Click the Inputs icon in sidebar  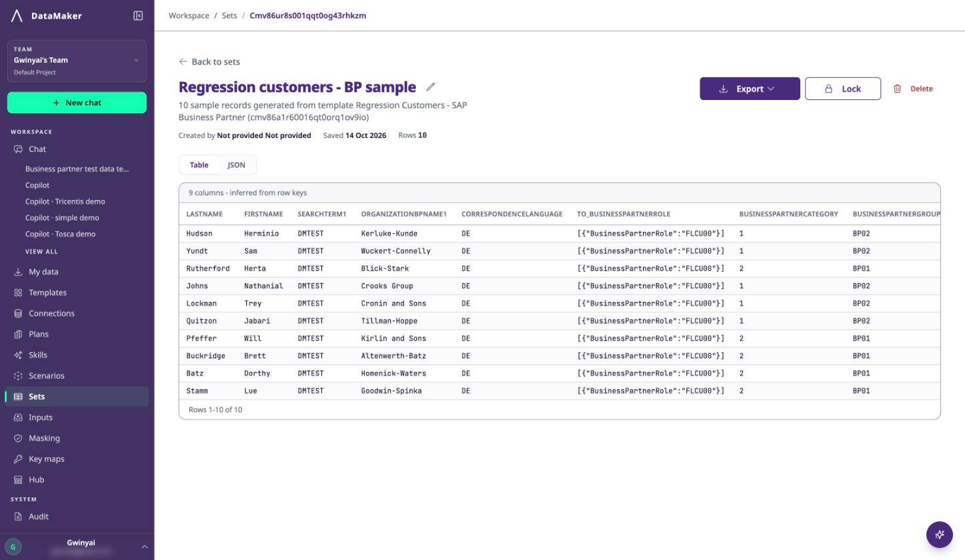[x=18, y=417]
